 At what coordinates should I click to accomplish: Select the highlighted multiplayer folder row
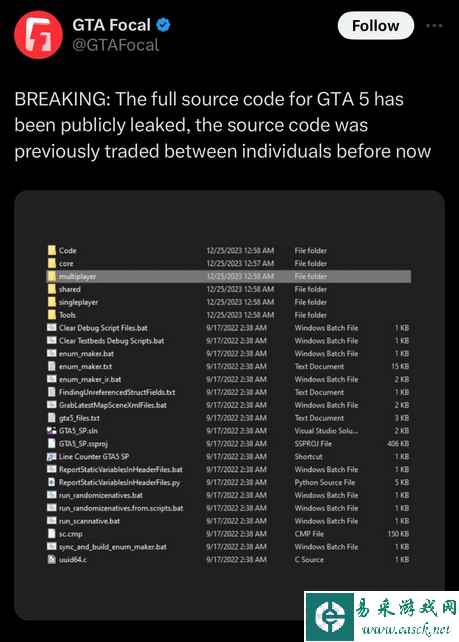pos(229,276)
